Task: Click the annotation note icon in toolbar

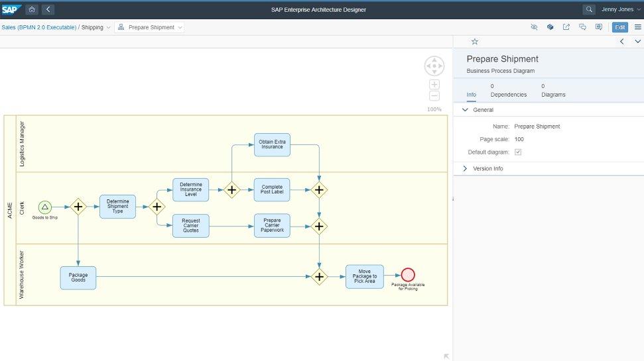Action: (x=599, y=27)
